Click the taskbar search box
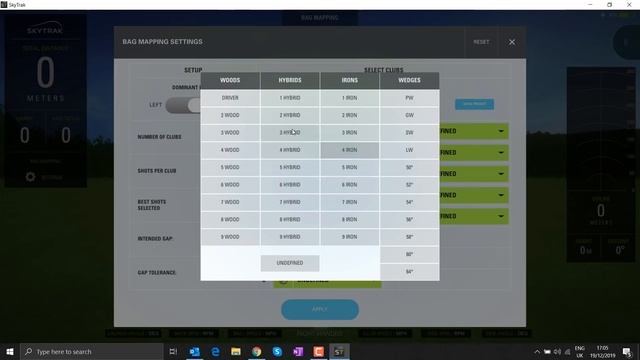The height and width of the screenshot is (360, 640). [91, 351]
